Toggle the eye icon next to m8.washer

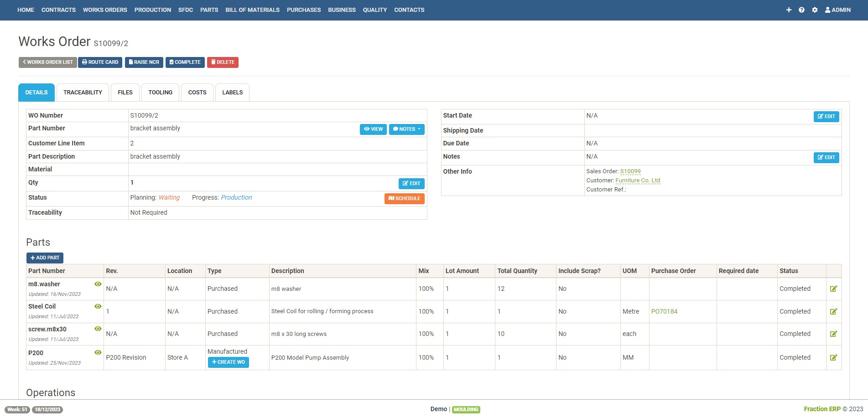coord(98,284)
